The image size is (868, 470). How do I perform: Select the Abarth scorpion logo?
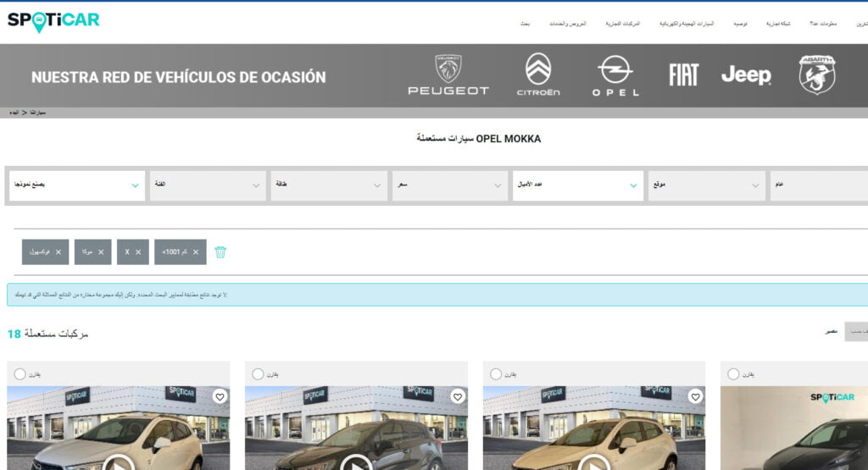pyautogui.click(x=817, y=75)
